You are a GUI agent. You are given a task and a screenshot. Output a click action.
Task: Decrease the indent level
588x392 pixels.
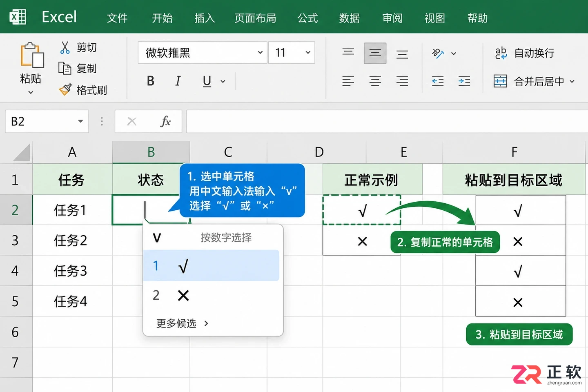click(x=438, y=81)
